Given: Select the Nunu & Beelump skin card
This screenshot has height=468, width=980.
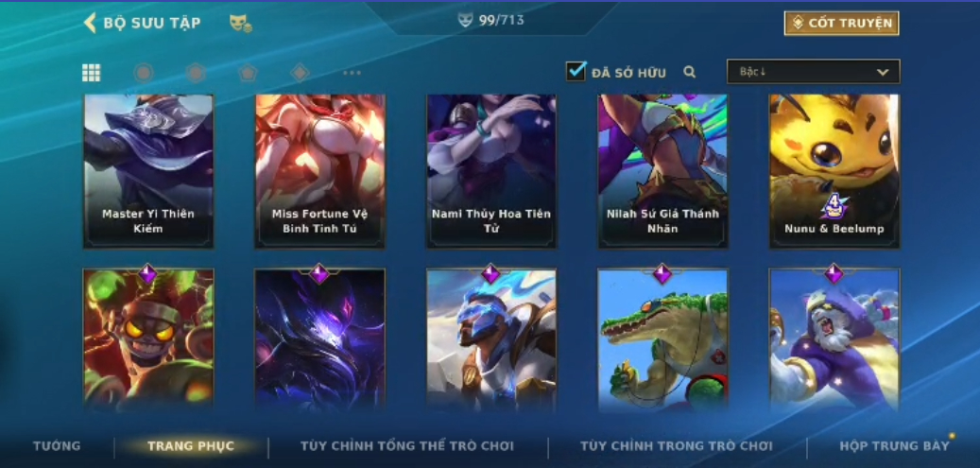Looking at the screenshot, I should click(x=834, y=171).
